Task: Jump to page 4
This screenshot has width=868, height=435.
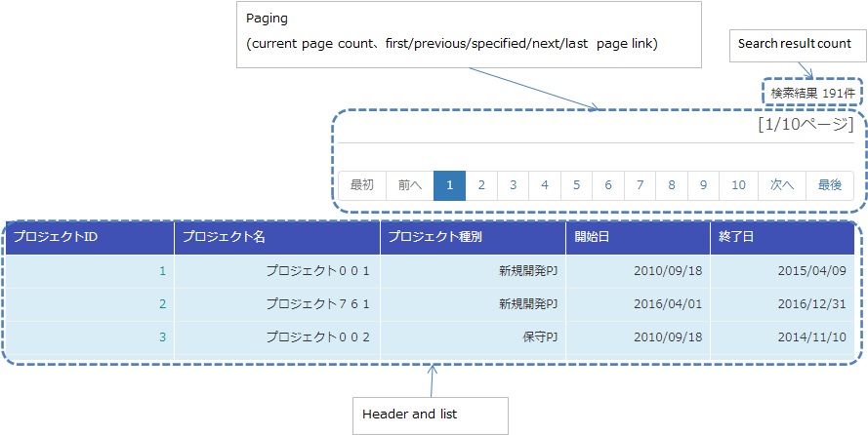Action: point(545,185)
